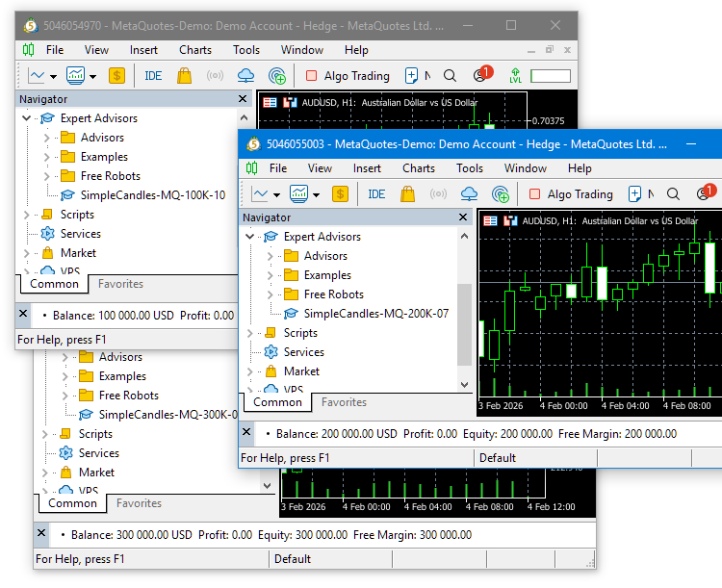Expand Free Robots folder in 5046054970 Navigator
This screenshot has width=722, height=588.
pyautogui.click(x=46, y=176)
